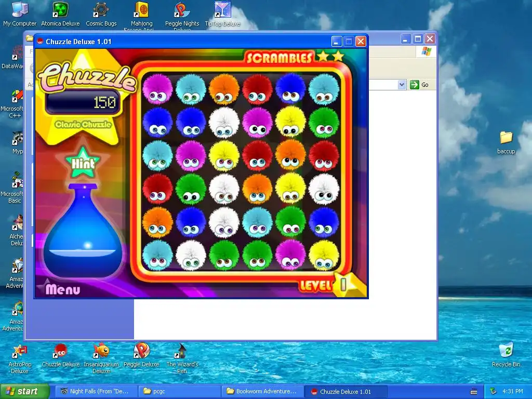
Task: Pick the yellow chuzzle in bottom row
Action: pos(324,255)
